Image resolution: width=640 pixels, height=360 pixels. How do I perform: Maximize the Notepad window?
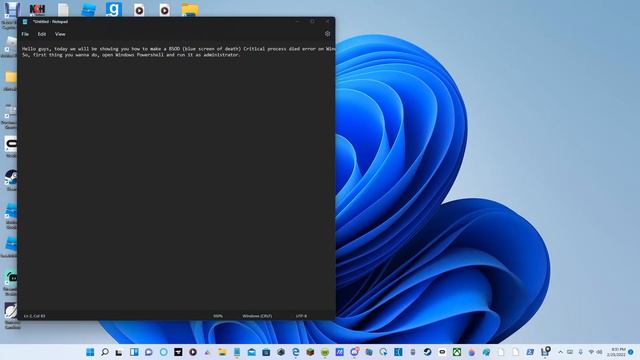[312, 22]
